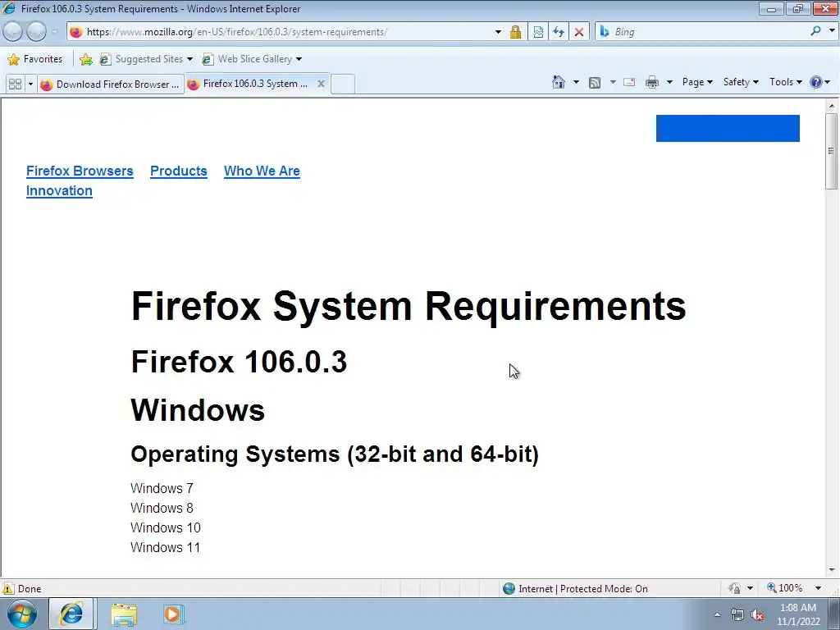Open the Windows Start button
Viewport: 840px width, 630px height.
point(21,614)
